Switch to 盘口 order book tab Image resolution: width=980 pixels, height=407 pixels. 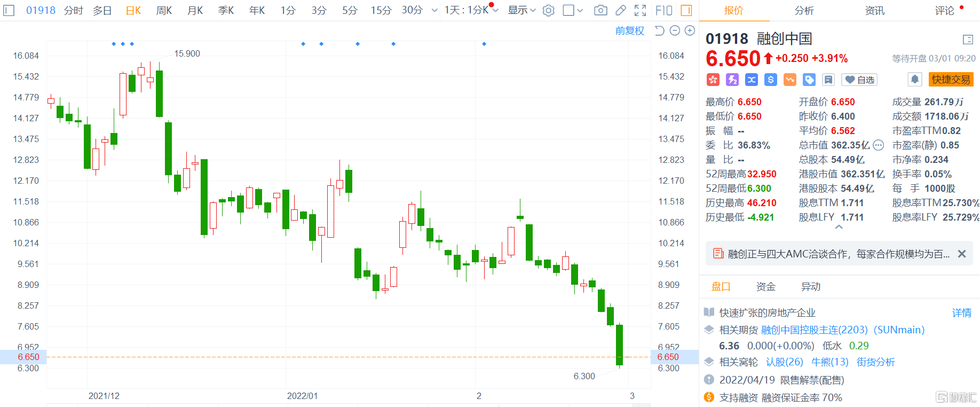(x=721, y=286)
